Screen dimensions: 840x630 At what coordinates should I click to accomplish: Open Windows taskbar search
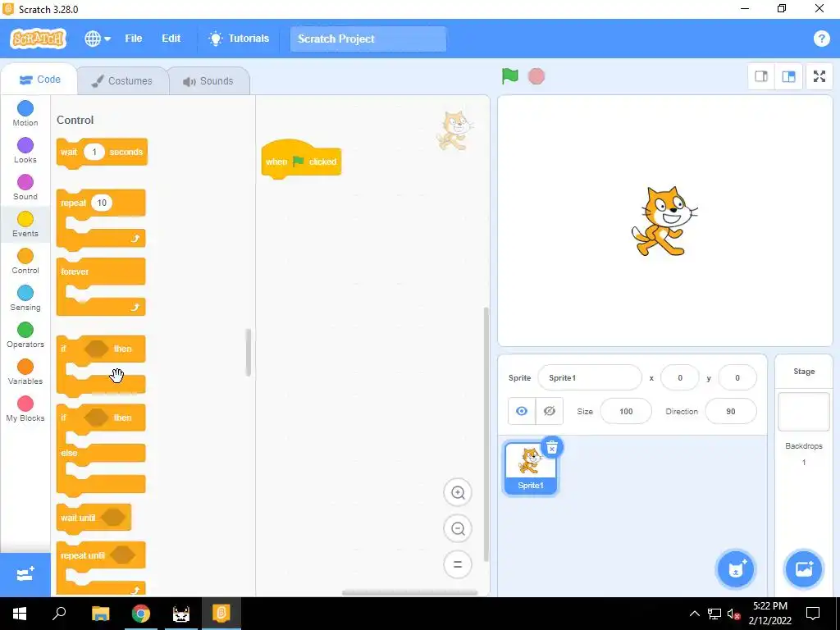click(x=59, y=614)
